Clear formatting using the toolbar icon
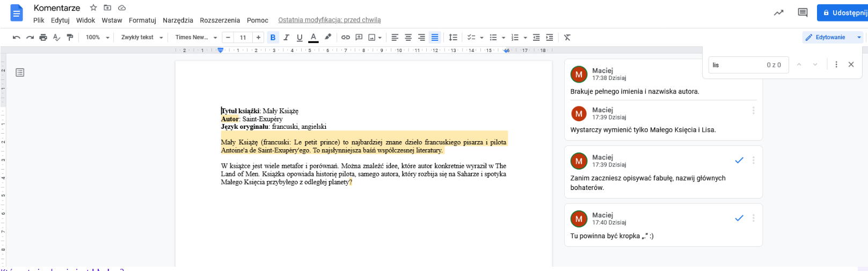The width and height of the screenshot is (868, 271). point(567,38)
